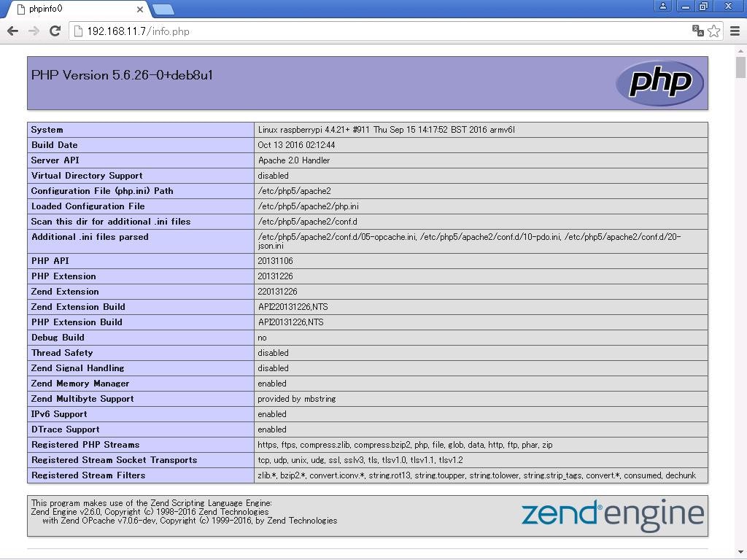Go back to the previous page
The width and height of the screenshot is (747, 560).
13,31
